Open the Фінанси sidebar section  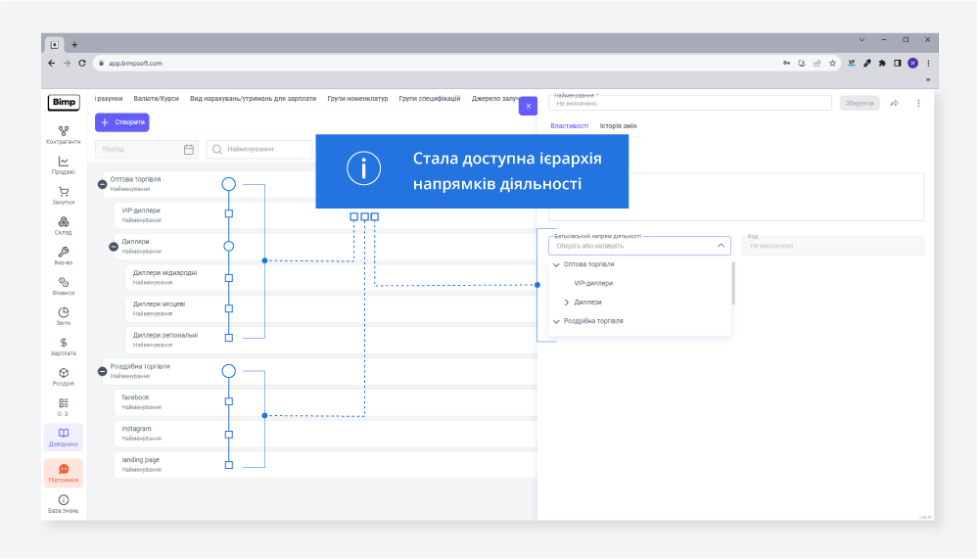(x=64, y=285)
